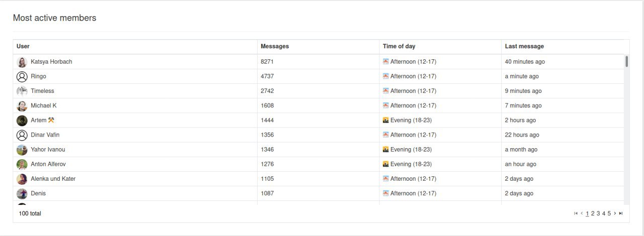Click Alenka und Kater's avatar

pos(22,179)
